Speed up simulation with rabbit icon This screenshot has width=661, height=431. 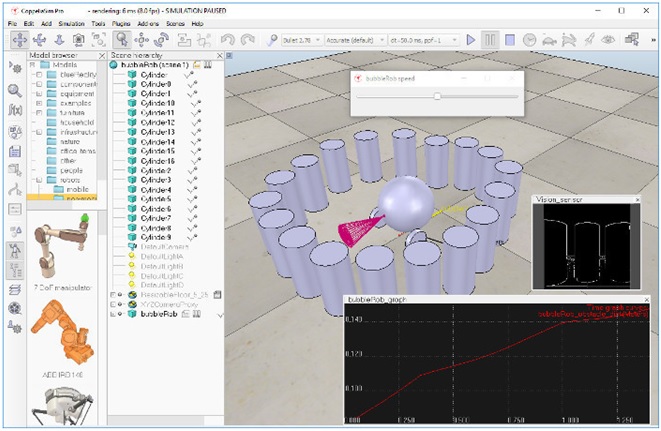(569, 40)
